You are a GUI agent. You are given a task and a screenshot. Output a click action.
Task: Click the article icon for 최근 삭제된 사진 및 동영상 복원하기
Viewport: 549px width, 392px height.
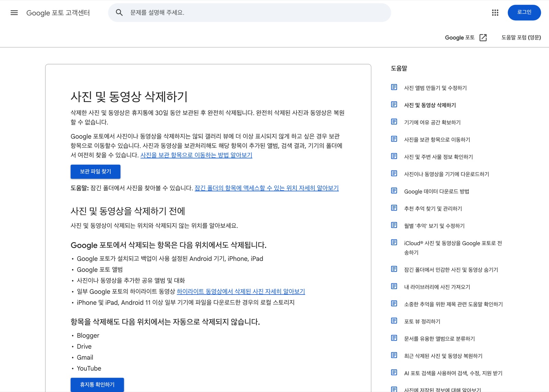(394, 355)
